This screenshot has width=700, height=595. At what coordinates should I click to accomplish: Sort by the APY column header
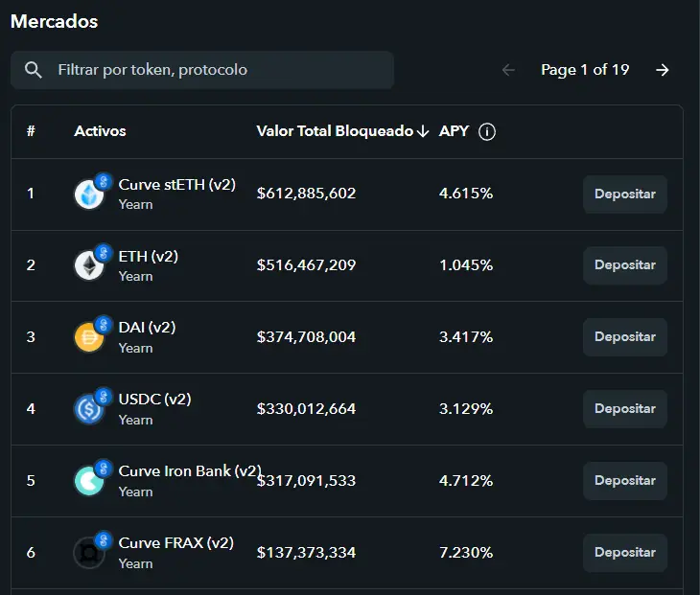pos(454,131)
